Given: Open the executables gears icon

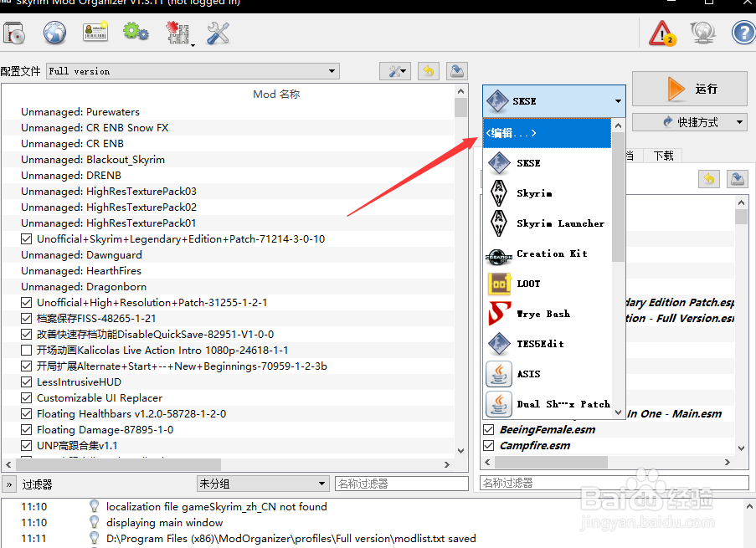Looking at the screenshot, I should click(x=136, y=33).
